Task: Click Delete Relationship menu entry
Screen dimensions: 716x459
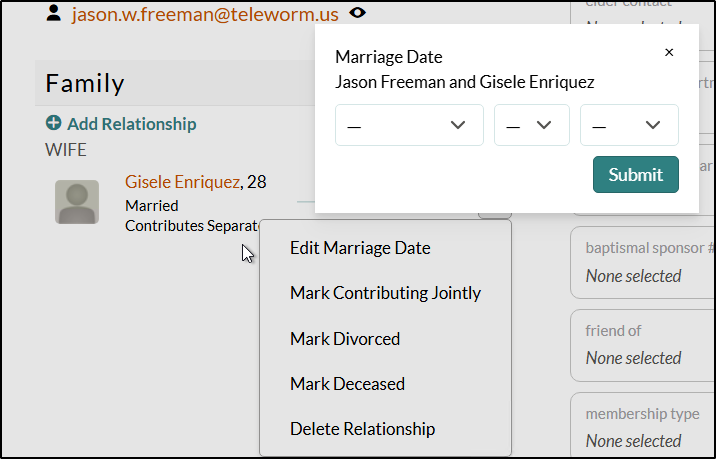Action: tap(363, 429)
